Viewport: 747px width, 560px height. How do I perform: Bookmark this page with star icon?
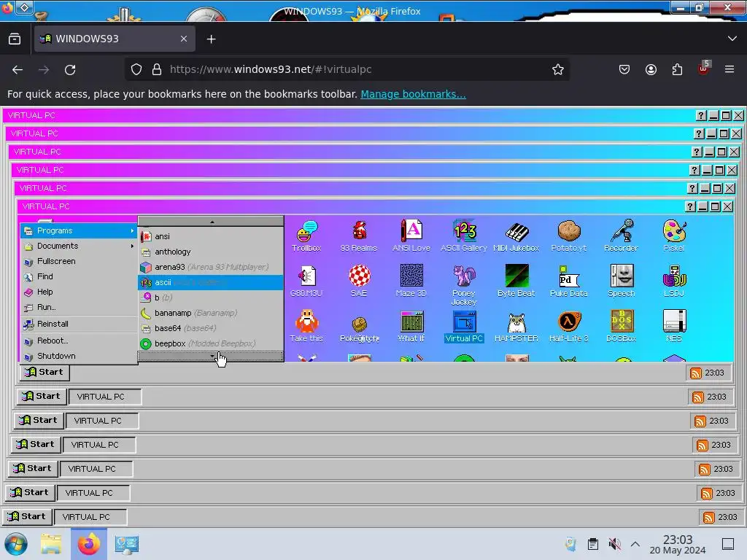pos(558,69)
